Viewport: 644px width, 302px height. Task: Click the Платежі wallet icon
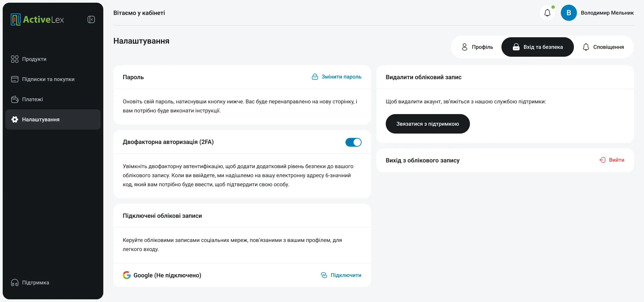click(15, 99)
